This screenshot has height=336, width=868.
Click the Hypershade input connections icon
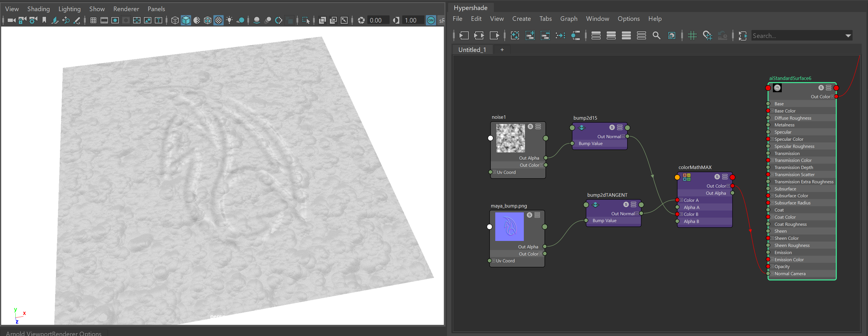point(464,36)
